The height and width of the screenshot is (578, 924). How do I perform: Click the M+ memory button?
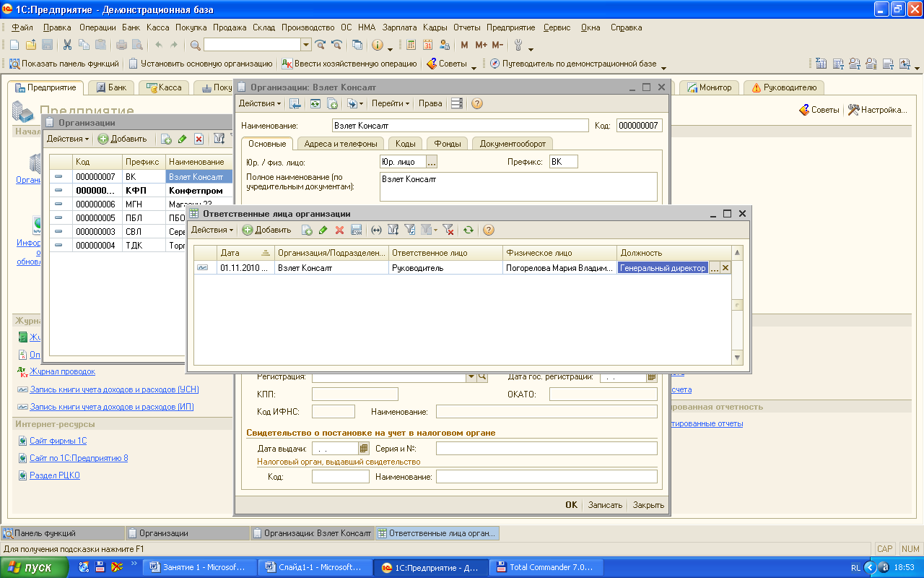pyautogui.click(x=481, y=45)
